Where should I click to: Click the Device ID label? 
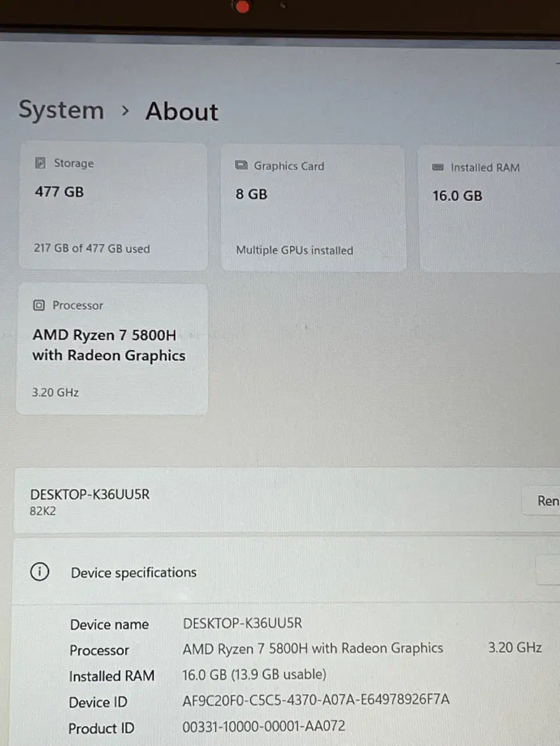tap(98, 702)
